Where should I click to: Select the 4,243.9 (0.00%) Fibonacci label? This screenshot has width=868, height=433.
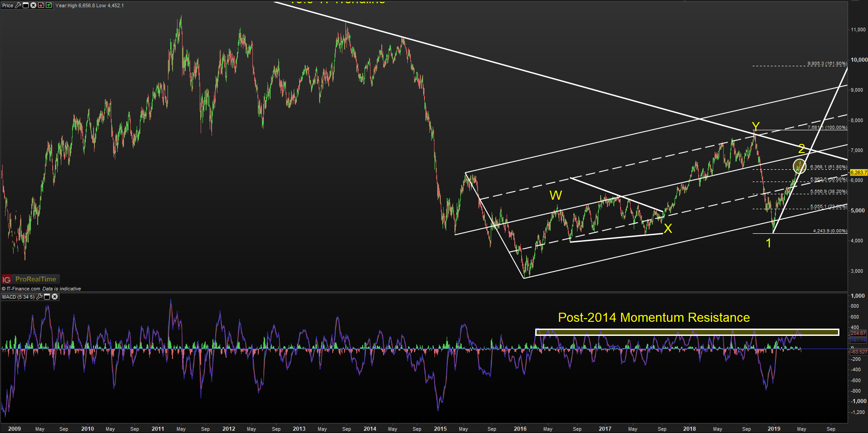click(x=830, y=231)
